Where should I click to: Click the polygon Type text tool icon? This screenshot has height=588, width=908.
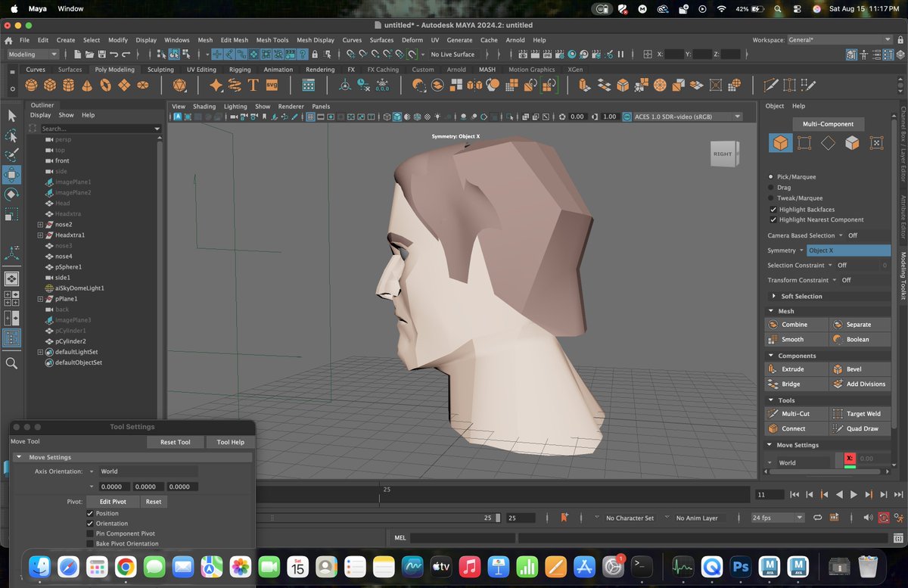coord(253,85)
